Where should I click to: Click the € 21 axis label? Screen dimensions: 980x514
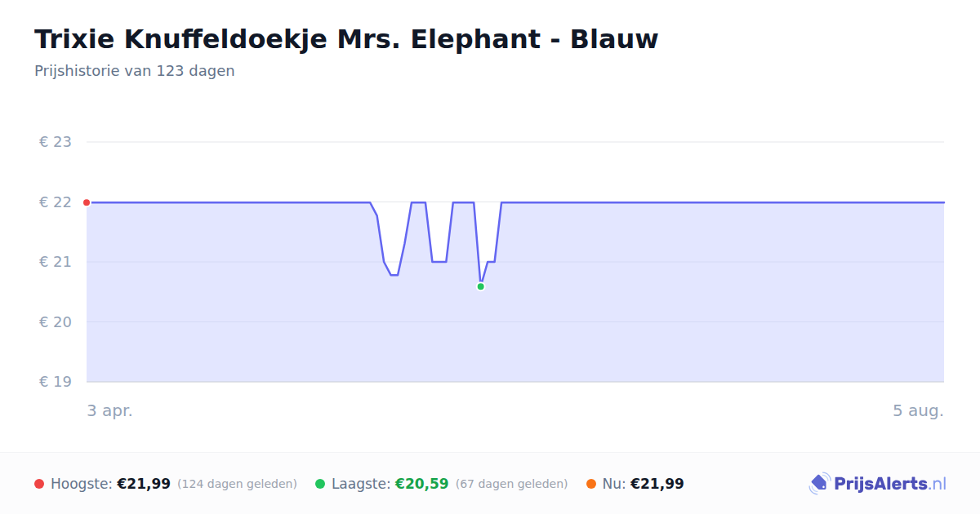[56, 262]
